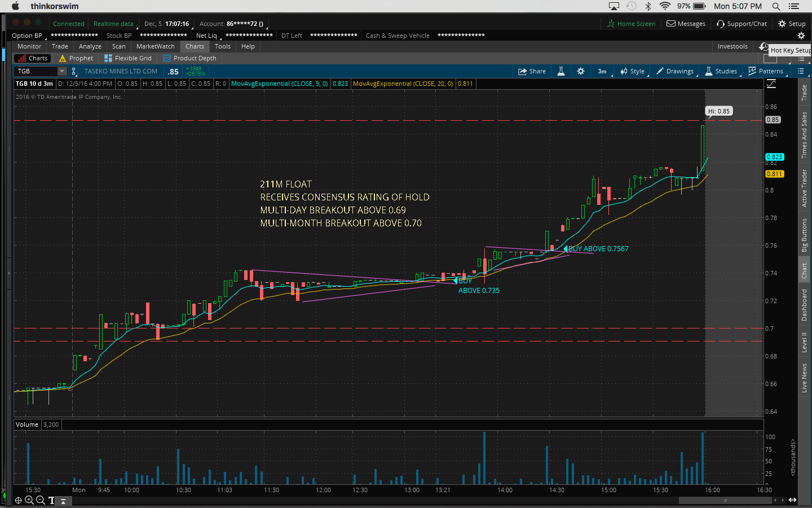Click the 0.823 cyan EMA price bubble
Viewport: 812px width, 508px height.
pyautogui.click(x=774, y=157)
